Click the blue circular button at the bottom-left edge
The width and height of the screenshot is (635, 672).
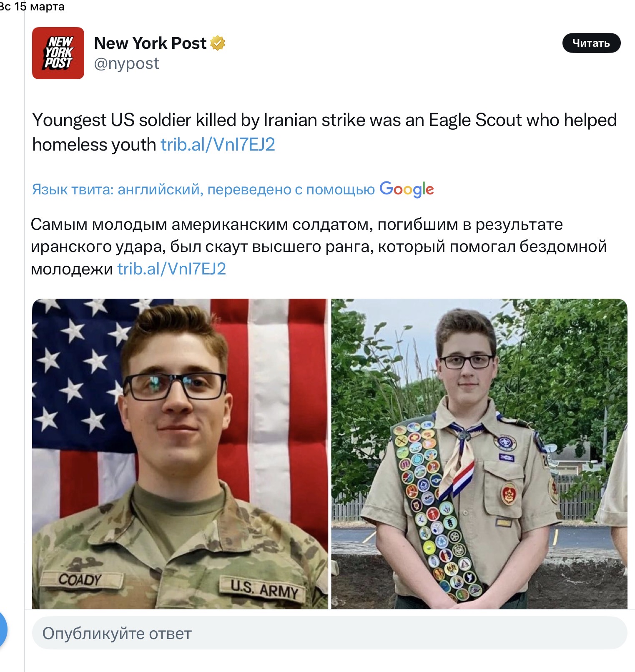(x=3, y=629)
